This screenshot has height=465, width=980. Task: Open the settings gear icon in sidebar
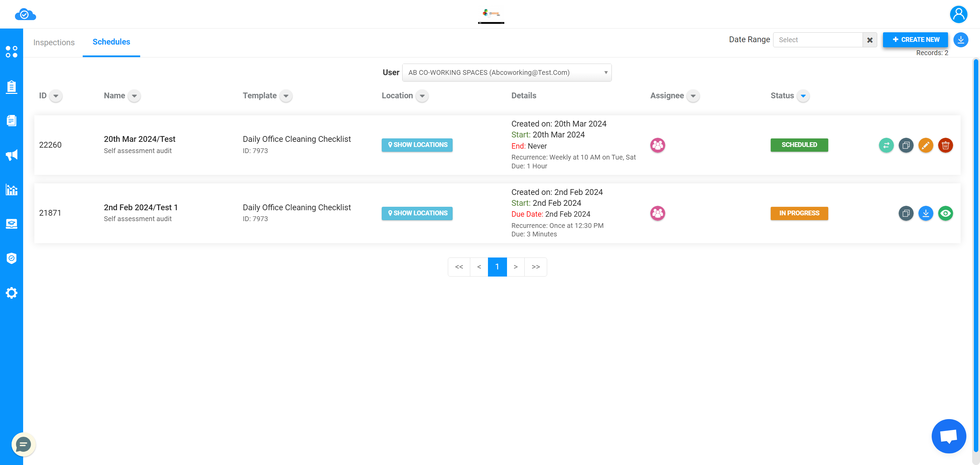(12, 293)
